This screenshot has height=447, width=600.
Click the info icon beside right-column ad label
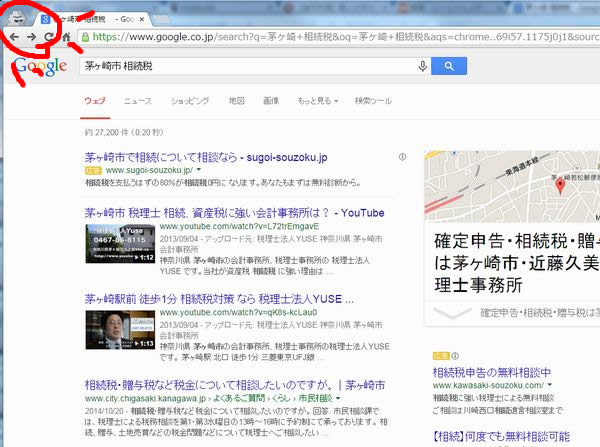tap(455, 356)
